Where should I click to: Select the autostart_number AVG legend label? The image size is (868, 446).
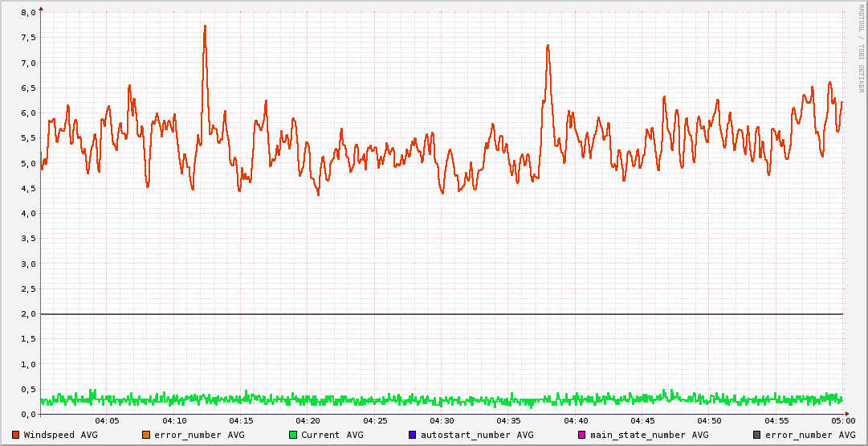click(x=476, y=435)
